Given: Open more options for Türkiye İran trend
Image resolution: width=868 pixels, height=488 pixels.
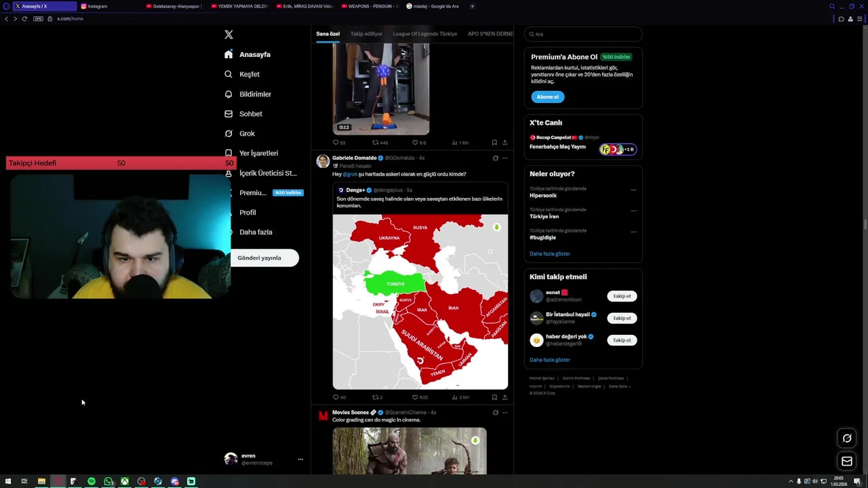Looking at the screenshot, I should tap(633, 211).
